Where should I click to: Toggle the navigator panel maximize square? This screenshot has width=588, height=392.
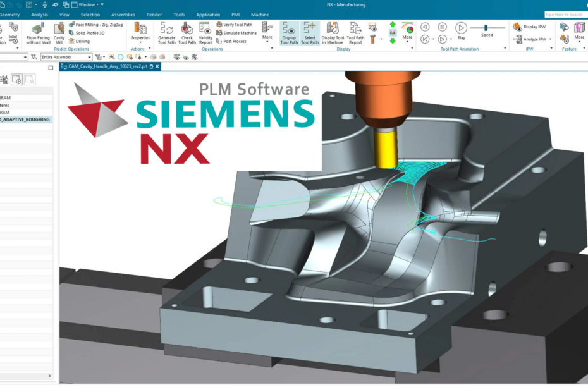pos(51,68)
